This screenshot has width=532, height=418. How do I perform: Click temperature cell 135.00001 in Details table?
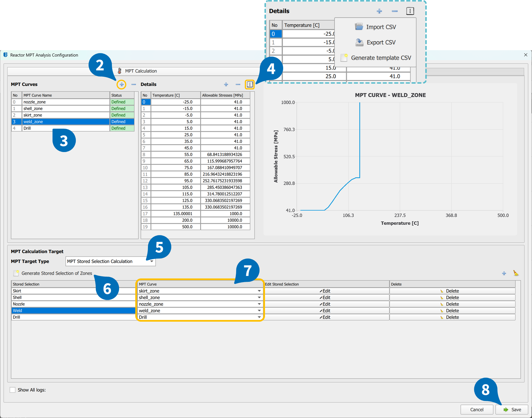tap(176, 214)
